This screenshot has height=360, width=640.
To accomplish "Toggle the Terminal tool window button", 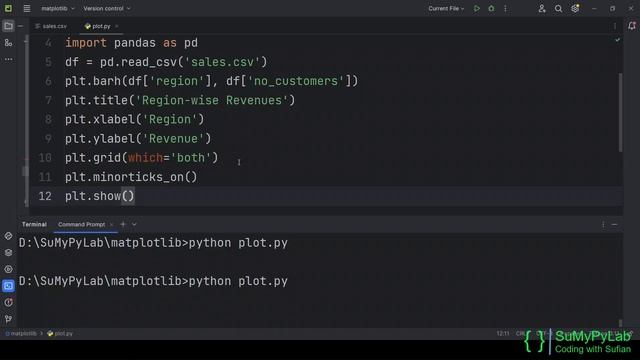I will tap(8, 286).
